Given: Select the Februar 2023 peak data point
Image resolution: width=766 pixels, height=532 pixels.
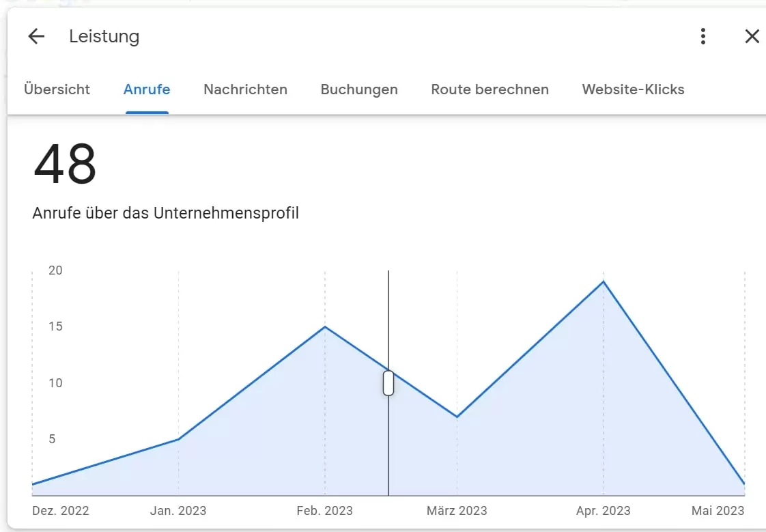Looking at the screenshot, I should [325, 328].
